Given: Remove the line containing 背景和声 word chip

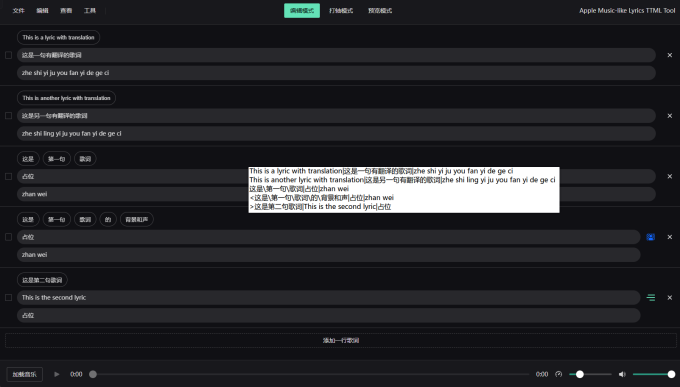Looking at the screenshot, I should coord(670,237).
